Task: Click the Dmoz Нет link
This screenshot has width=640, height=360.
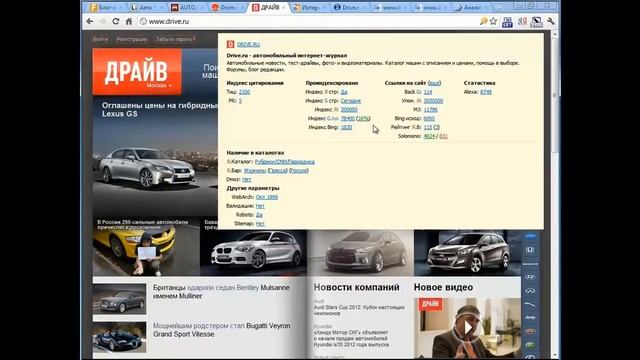Action: tap(246, 180)
